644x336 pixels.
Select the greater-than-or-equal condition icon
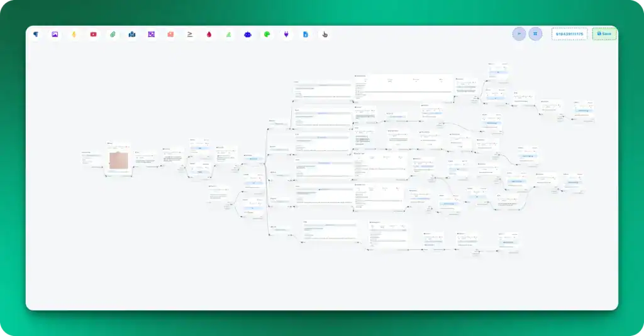190,35
